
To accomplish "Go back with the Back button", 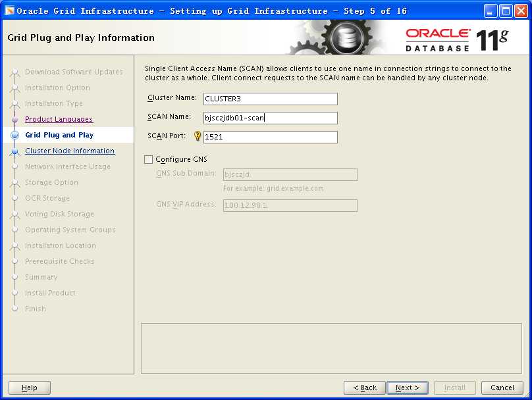I will 364,387.
